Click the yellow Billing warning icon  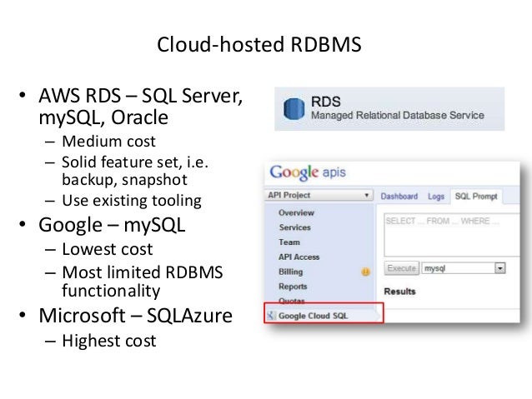coord(365,272)
